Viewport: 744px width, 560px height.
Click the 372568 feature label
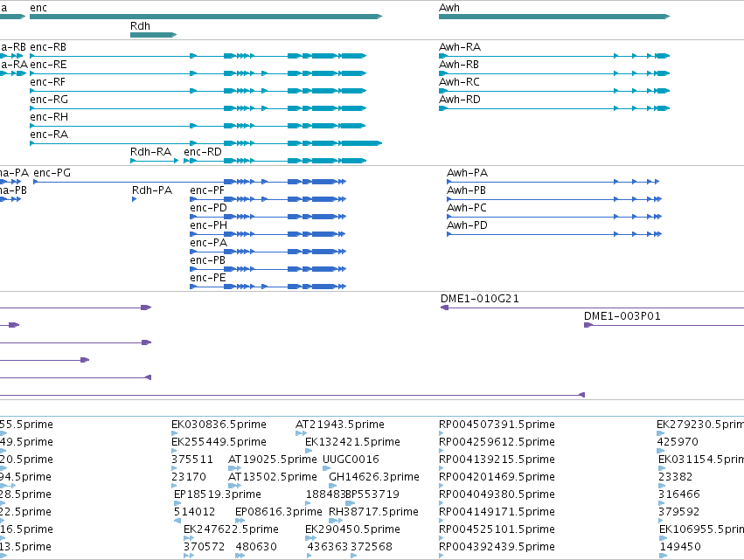click(x=372, y=547)
